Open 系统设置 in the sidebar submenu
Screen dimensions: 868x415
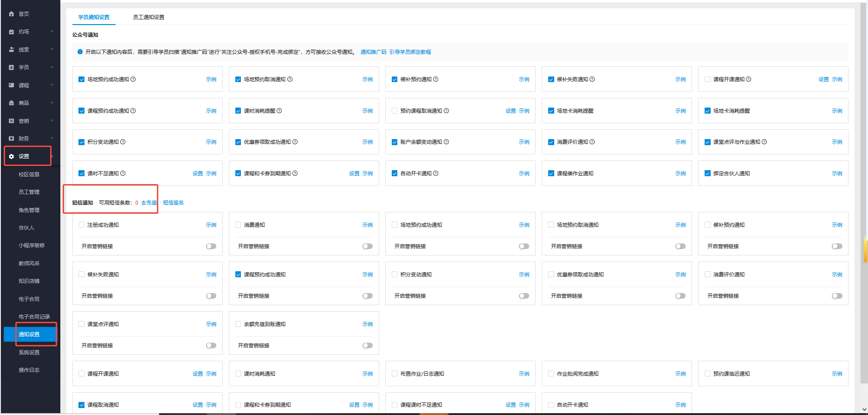(29, 352)
